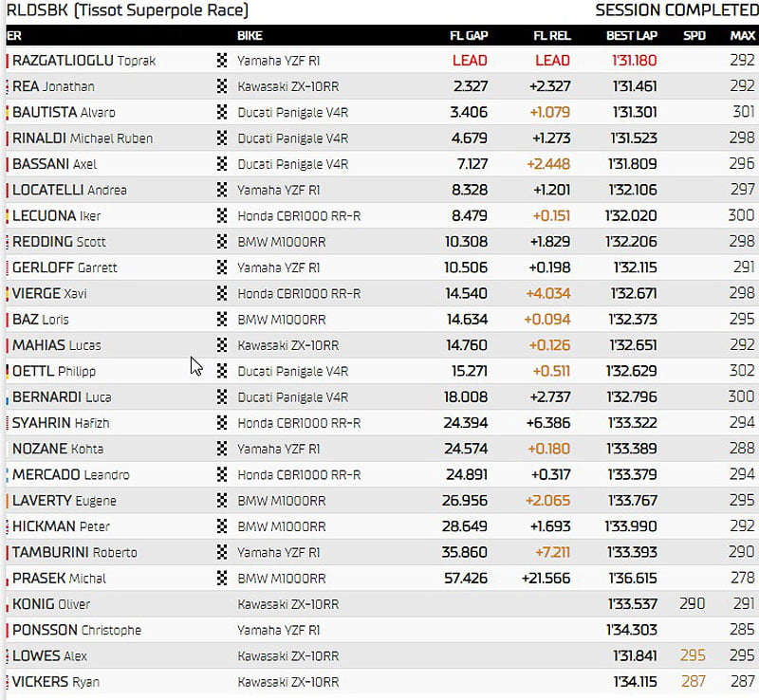The width and height of the screenshot is (759, 700).
Task: Select the FL REL column header
Action: pyautogui.click(x=551, y=36)
